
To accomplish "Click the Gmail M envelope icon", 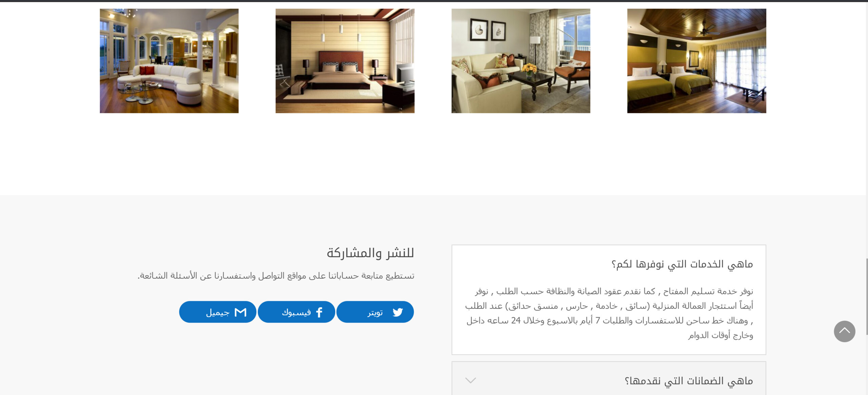I will coord(240,312).
